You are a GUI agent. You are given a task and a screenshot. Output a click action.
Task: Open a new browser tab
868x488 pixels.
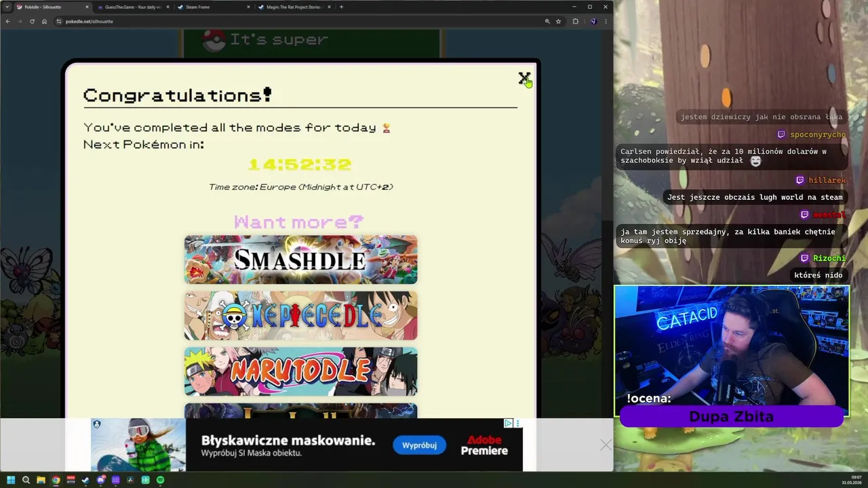pos(341,7)
